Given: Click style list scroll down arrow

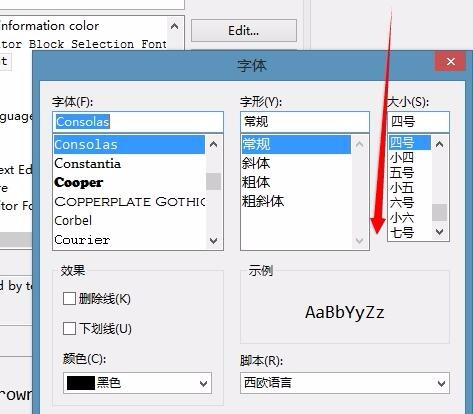Looking at the screenshot, I should tap(359, 240).
